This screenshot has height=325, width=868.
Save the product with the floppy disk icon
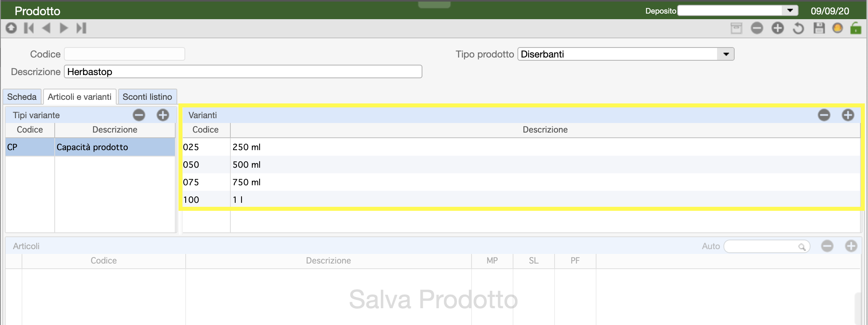pos(819,28)
